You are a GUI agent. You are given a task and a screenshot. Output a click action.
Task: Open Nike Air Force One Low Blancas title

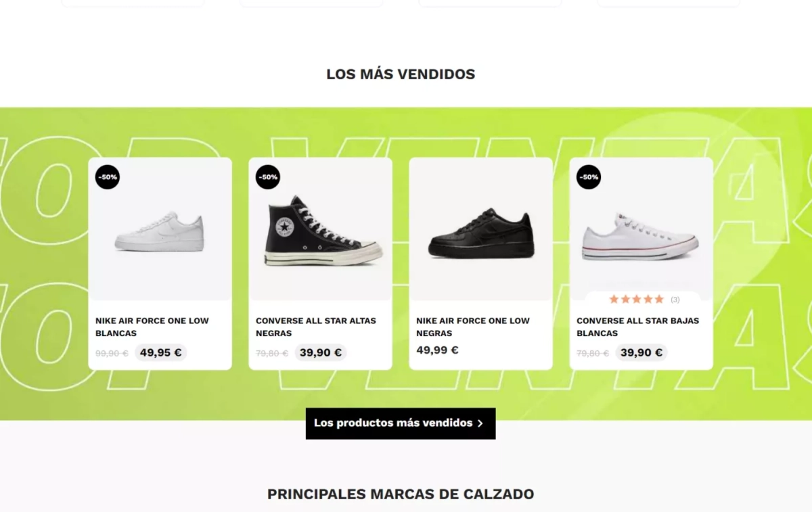coord(152,327)
